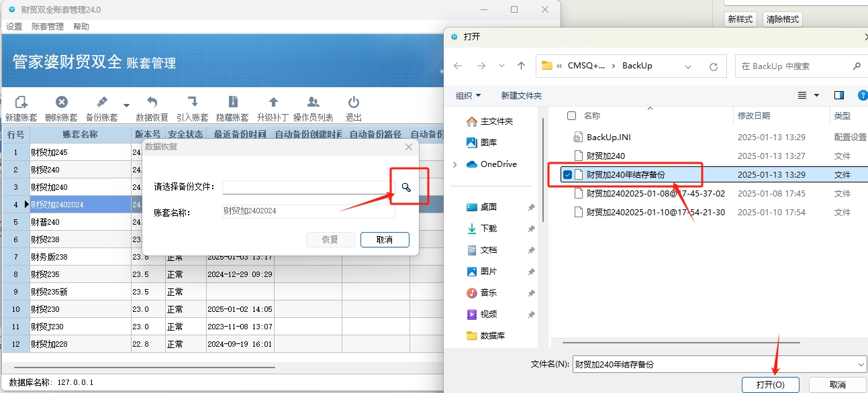
Task: Open the view layout options menu
Action: 808,95
